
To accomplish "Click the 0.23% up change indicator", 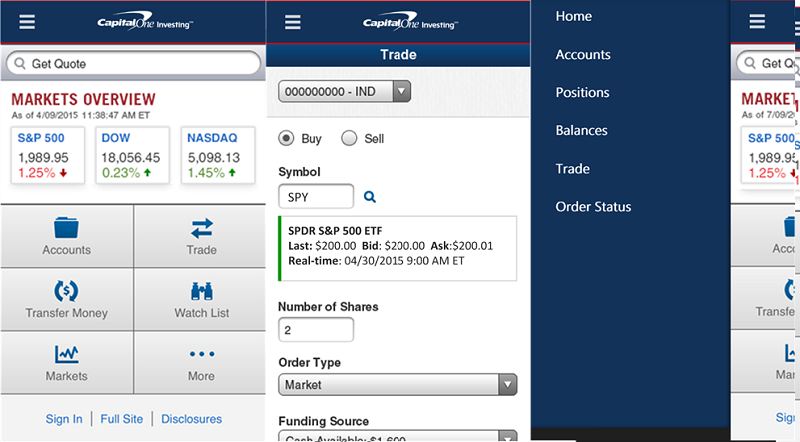I will pos(127,173).
